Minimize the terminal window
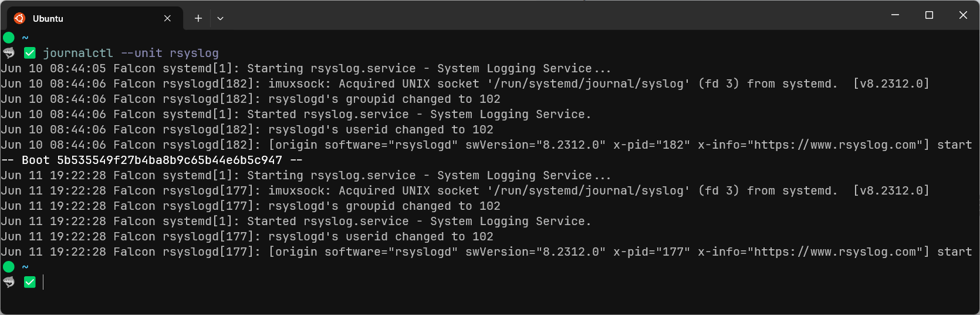Viewport: 980px width, 315px height. [895, 15]
